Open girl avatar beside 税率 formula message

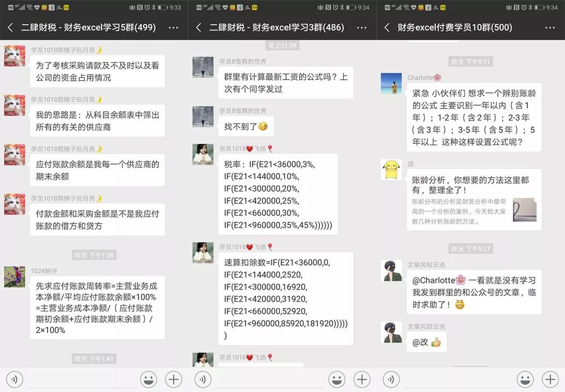tap(203, 154)
